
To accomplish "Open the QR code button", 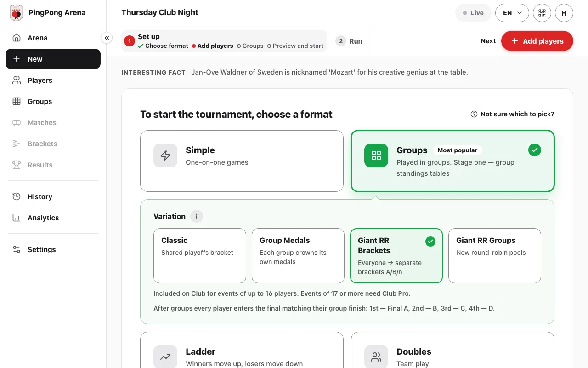I will (542, 13).
